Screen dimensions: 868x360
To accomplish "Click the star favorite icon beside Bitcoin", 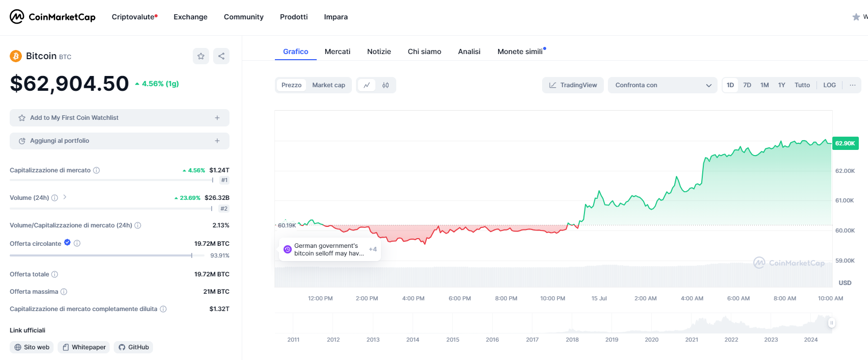I will click(x=201, y=56).
